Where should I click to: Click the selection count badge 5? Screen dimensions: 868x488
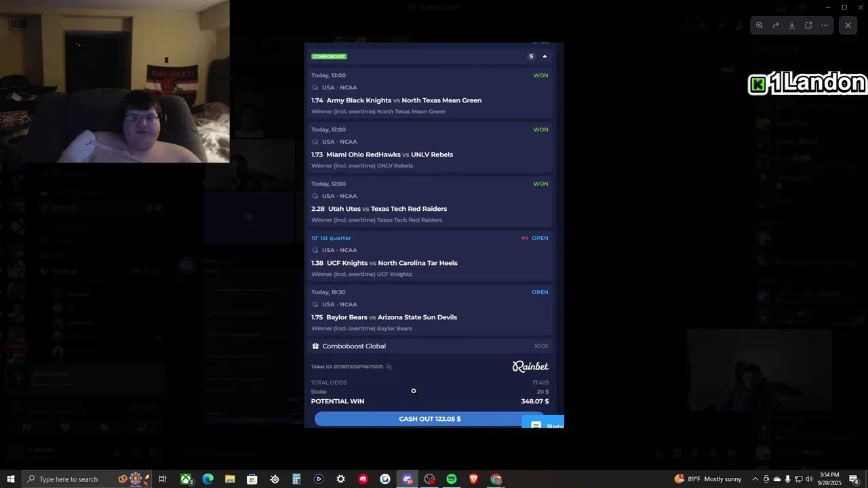[531, 56]
